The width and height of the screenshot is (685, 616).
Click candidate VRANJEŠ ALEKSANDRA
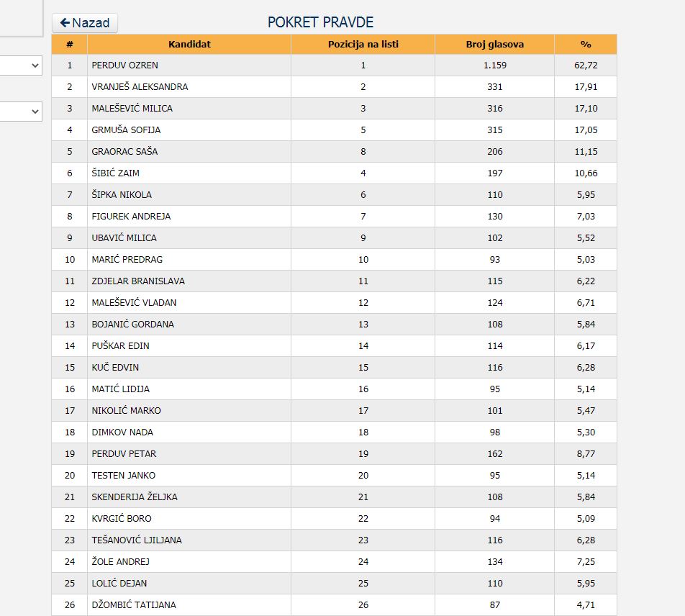(x=140, y=87)
